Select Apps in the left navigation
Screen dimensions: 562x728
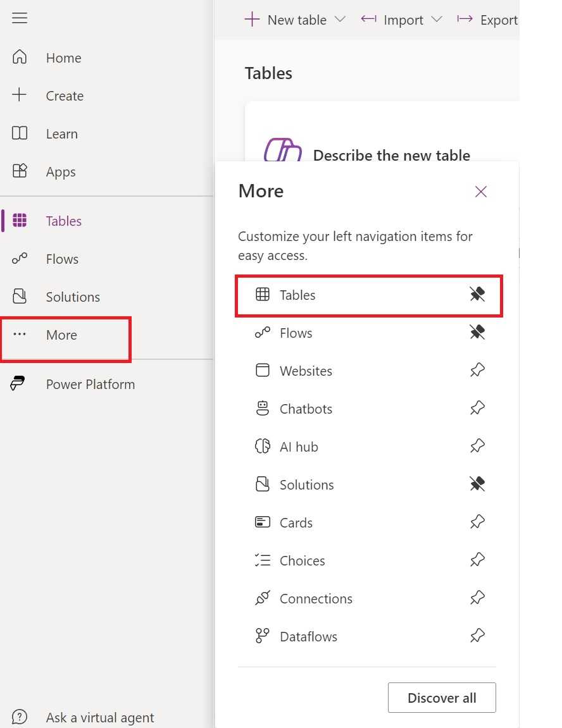tap(61, 172)
